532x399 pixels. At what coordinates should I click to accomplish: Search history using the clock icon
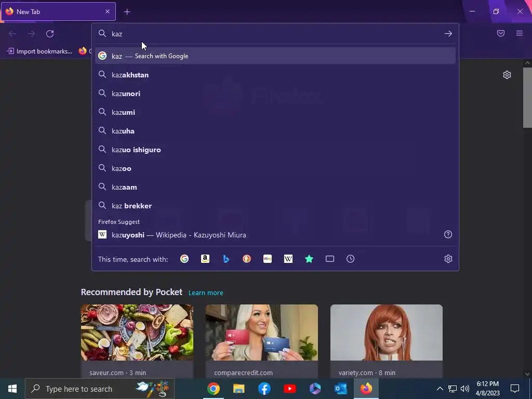351,259
